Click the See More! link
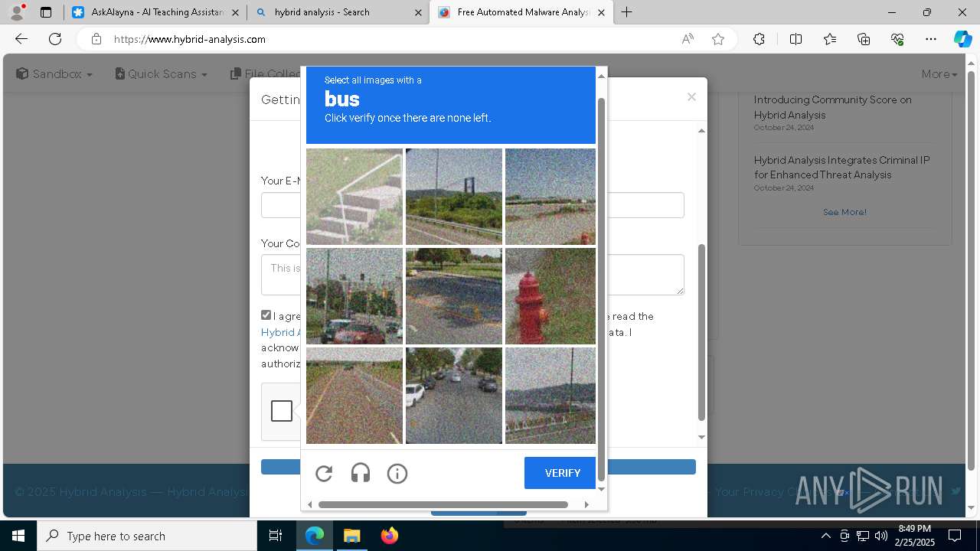The width and height of the screenshot is (980, 551). tap(844, 212)
